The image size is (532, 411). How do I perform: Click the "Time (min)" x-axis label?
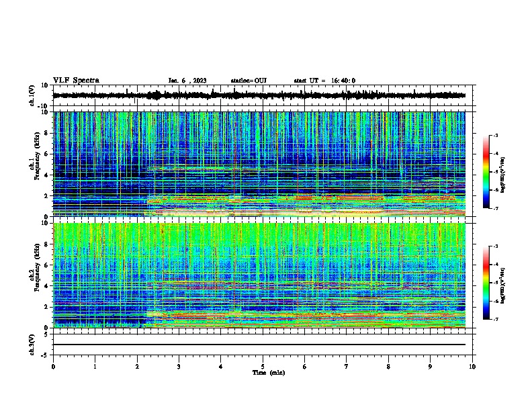(x=269, y=373)
